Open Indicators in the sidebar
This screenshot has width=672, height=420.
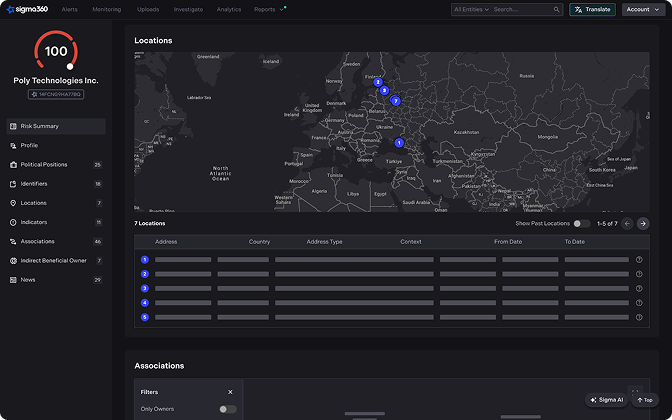pyautogui.click(x=34, y=222)
